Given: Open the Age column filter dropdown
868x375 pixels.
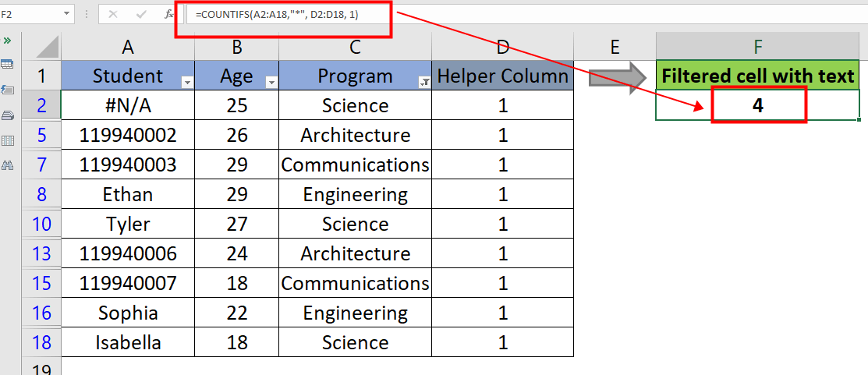Looking at the screenshot, I should coord(271,81).
